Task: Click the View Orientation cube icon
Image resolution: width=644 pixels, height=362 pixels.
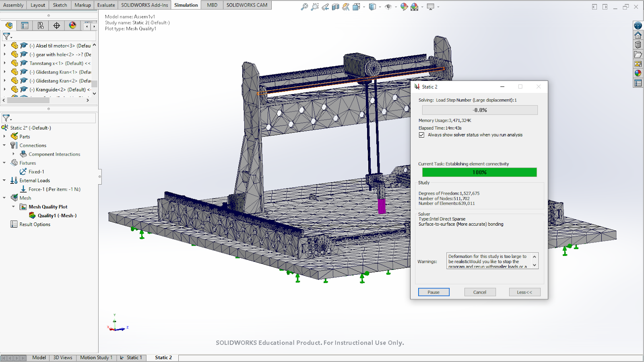Action: click(356, 7)
